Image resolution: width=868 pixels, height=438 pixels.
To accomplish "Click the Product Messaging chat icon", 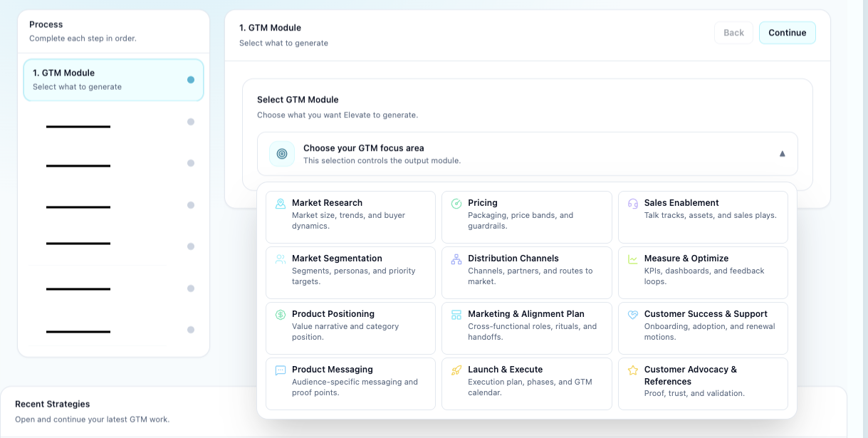I will (x=280, y=370).
